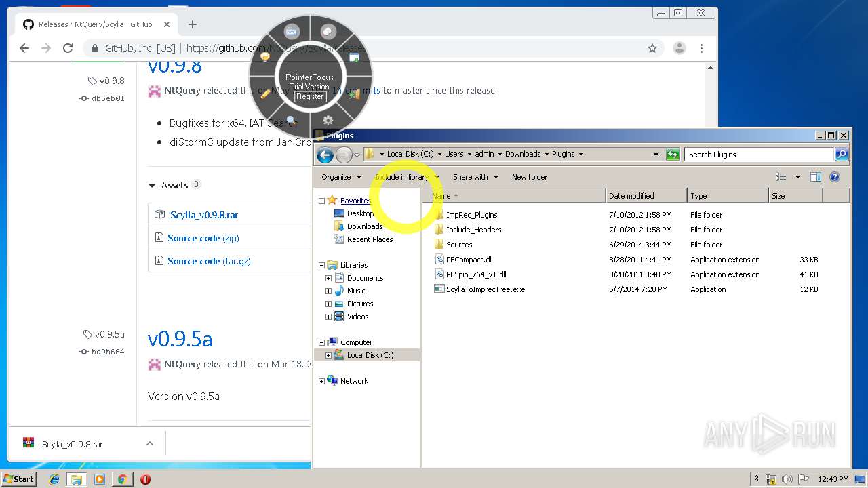The image size is (868, 488).
Task: Click Register in PointerFocus wheel
Action: point(310,96)
